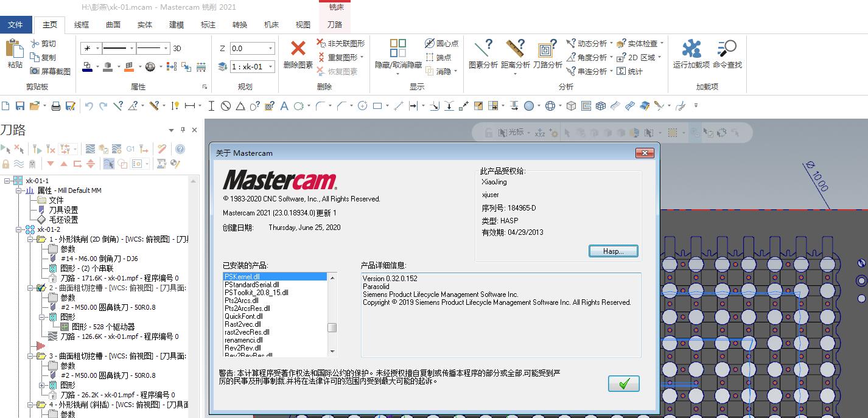This screenshot has width=868, height=418.
Task: Select 刀具设置 tool settings tree item
Action: [58, 210]
